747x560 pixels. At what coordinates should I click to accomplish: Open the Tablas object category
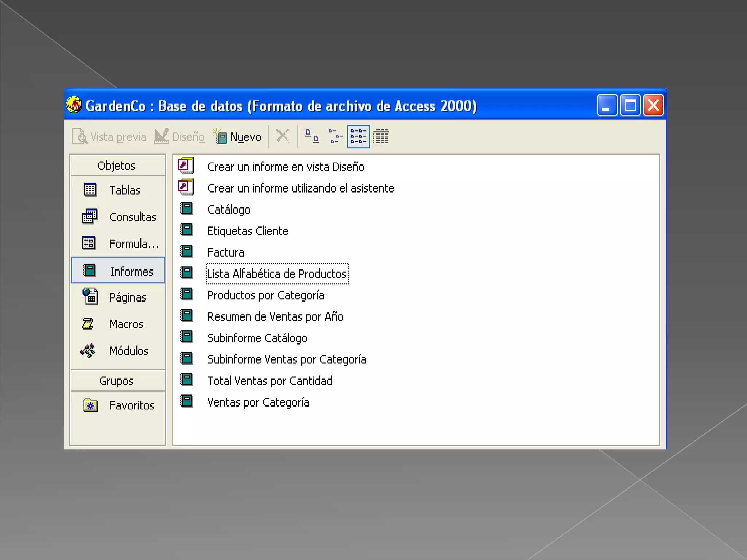(118, 190)
